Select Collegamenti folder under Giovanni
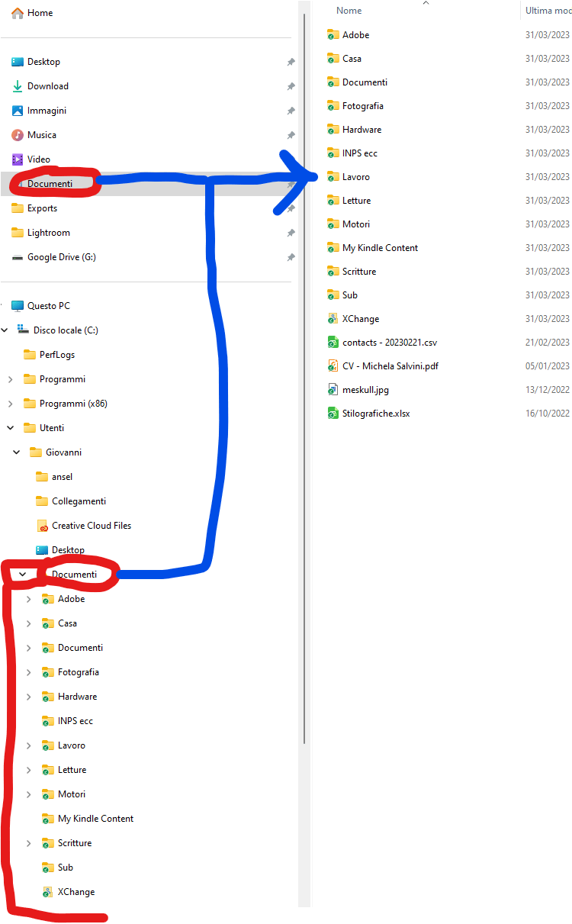 (x=71, y=501)
